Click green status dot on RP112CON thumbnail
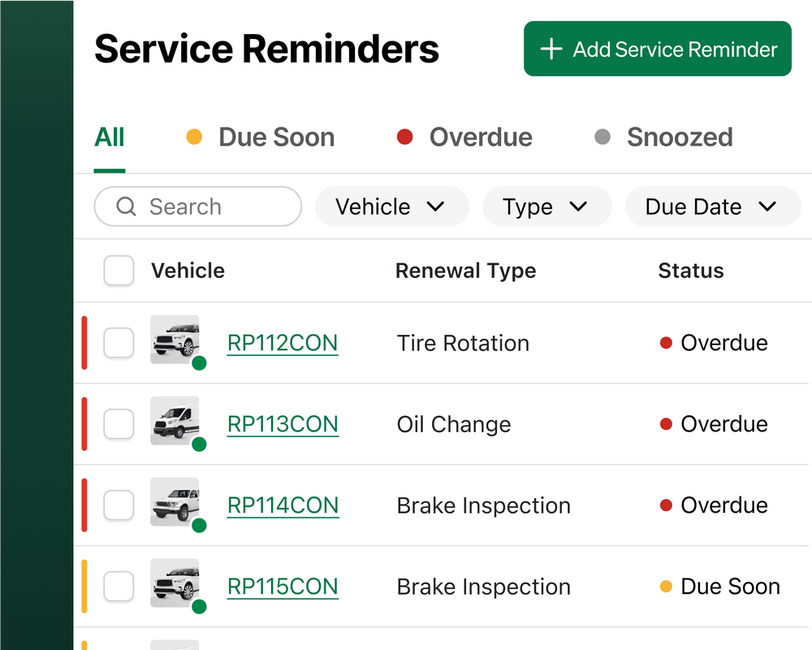The height and width of the screenshot is (650, 812). point(199,363)
